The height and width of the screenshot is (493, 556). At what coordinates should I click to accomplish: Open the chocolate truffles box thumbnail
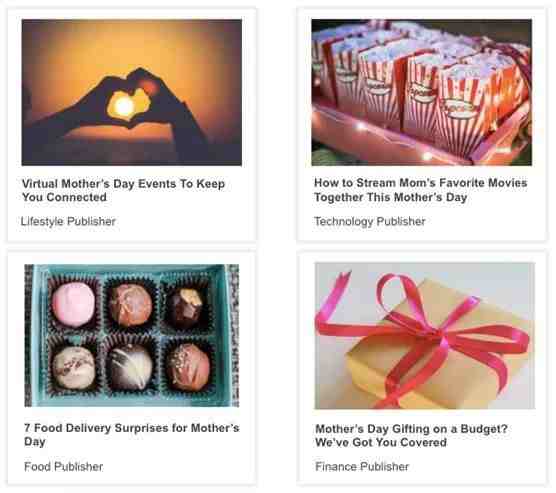pyautogui.click(x=132, y=336)
